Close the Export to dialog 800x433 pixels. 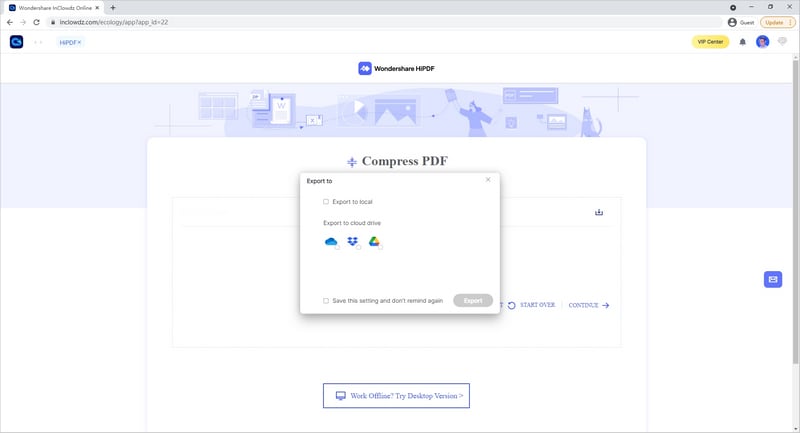pyautogui.click(x=488, y=180)
